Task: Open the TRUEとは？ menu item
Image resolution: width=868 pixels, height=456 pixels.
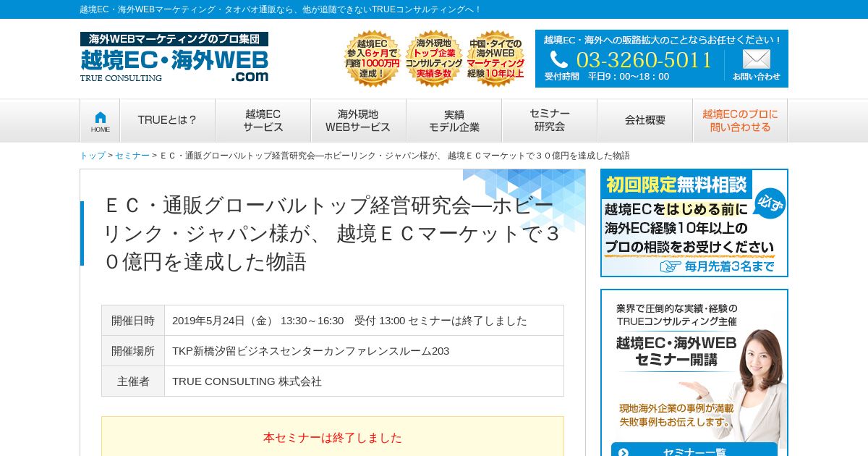Action: coord(167,120)
